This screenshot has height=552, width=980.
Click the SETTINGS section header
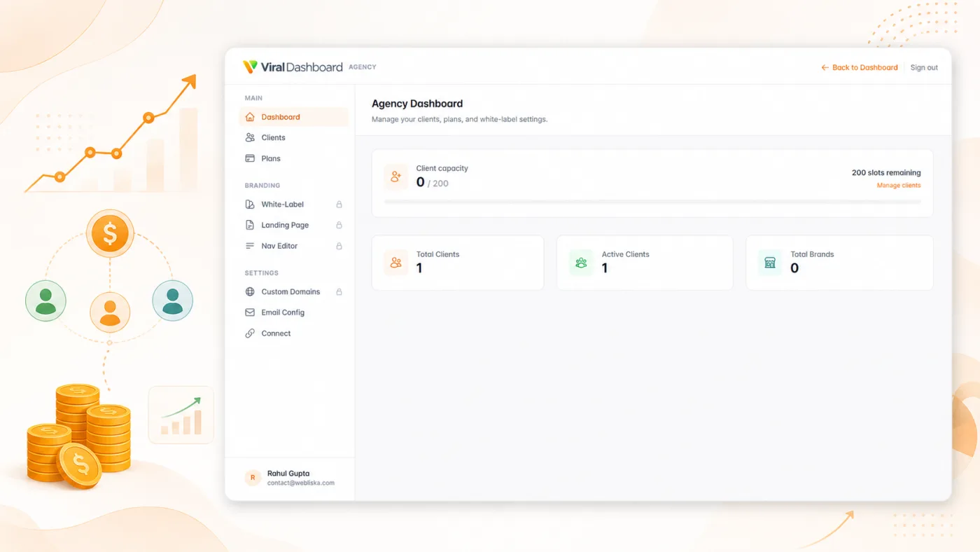coord(262,273)
